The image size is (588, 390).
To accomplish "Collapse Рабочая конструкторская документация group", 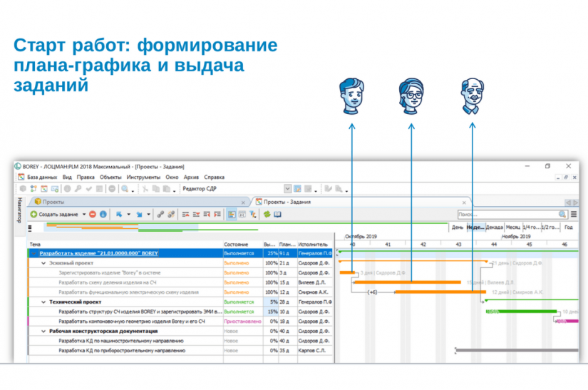I will click(x=43, y=331).
